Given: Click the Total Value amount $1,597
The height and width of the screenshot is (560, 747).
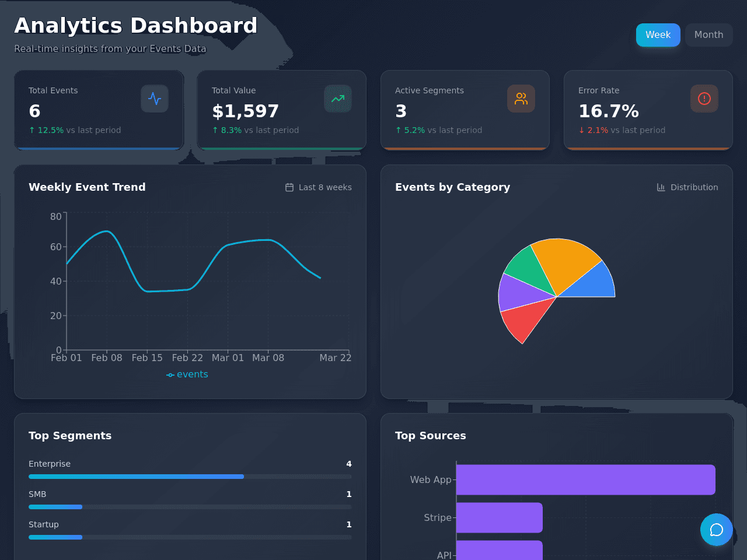Looking at the screenshot, I should (x=246, y=111).
